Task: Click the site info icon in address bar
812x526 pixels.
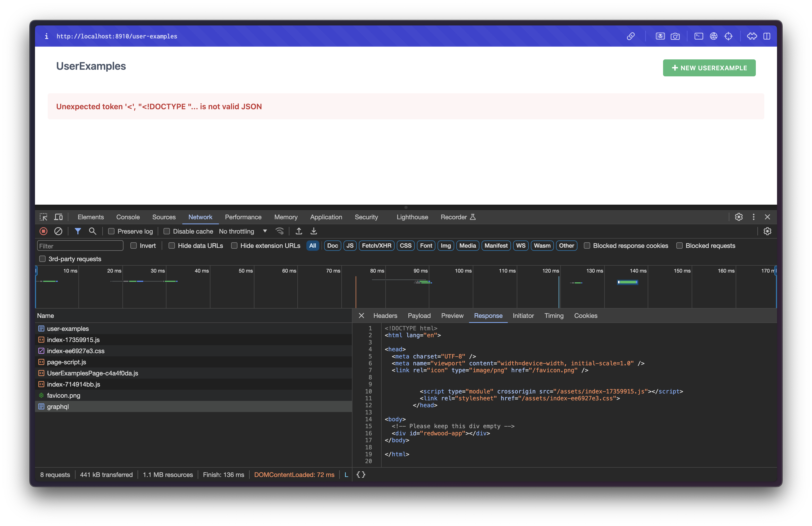Action: pos(46,36)
